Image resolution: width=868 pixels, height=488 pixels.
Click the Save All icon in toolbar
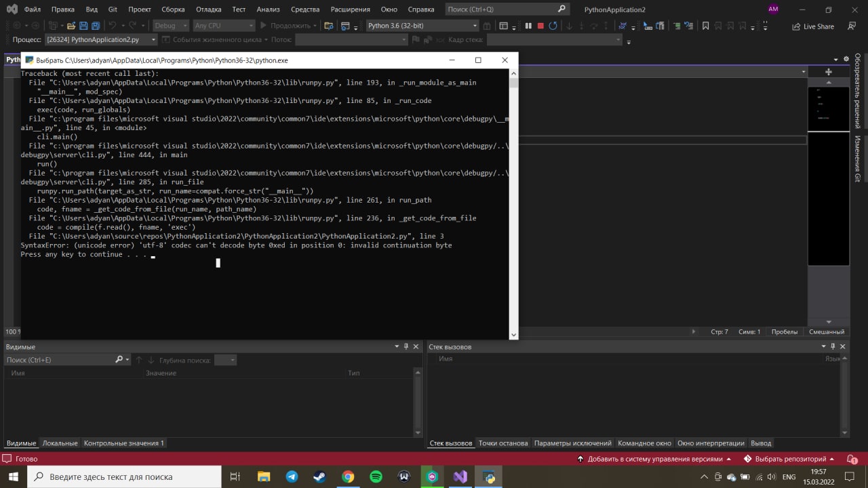(96, 26)
